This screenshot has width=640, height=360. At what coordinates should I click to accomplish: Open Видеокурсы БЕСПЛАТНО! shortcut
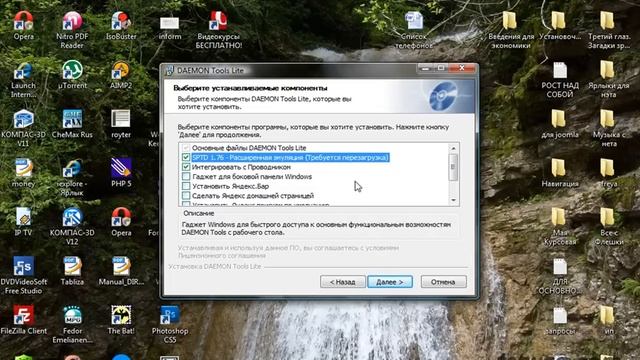click(x=218, y=29)
